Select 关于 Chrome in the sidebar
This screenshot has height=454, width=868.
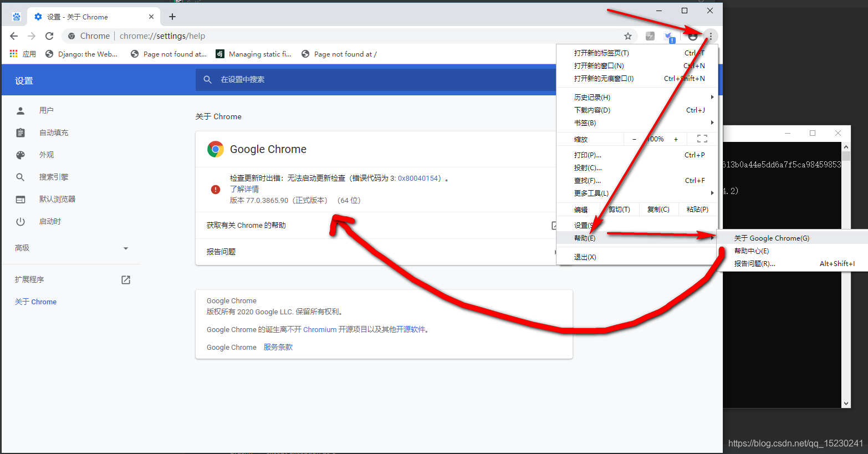[x=36, y=302]
